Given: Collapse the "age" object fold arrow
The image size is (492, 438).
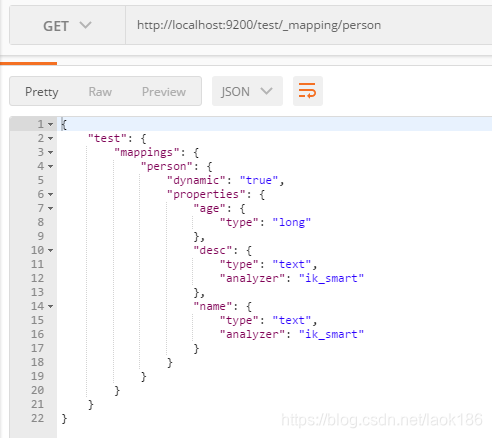Looking at the screenshot, I should 50,208.
